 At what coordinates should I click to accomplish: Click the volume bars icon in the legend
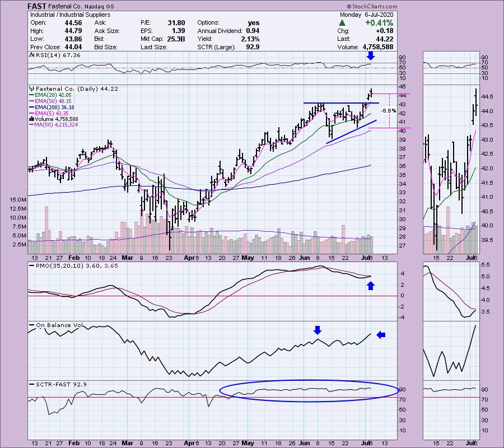coord(32,119)
